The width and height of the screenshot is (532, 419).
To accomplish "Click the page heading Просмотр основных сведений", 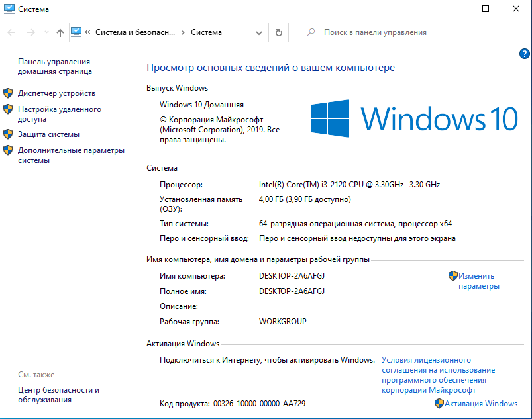I will click(270, 68).
